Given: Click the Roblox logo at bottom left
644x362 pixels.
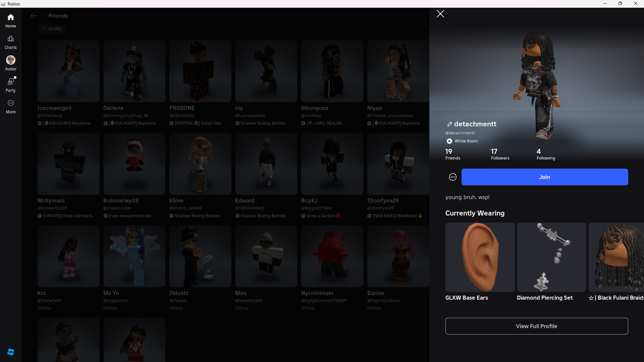Looking at the screenshot, I should [11, 352].
